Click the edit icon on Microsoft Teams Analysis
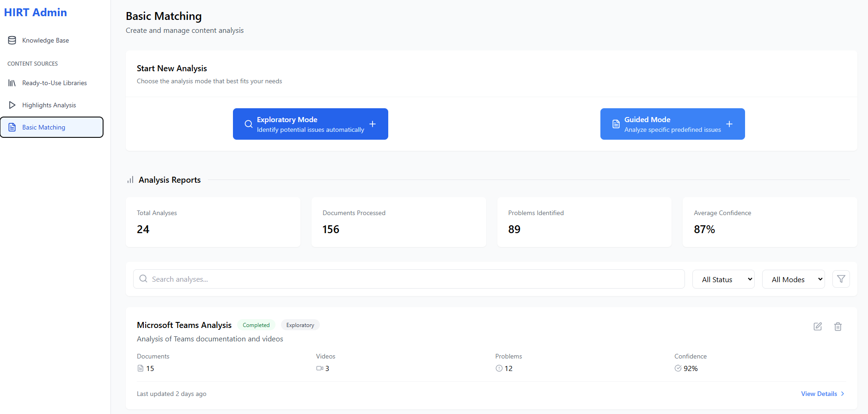 (x=818, y=327)
